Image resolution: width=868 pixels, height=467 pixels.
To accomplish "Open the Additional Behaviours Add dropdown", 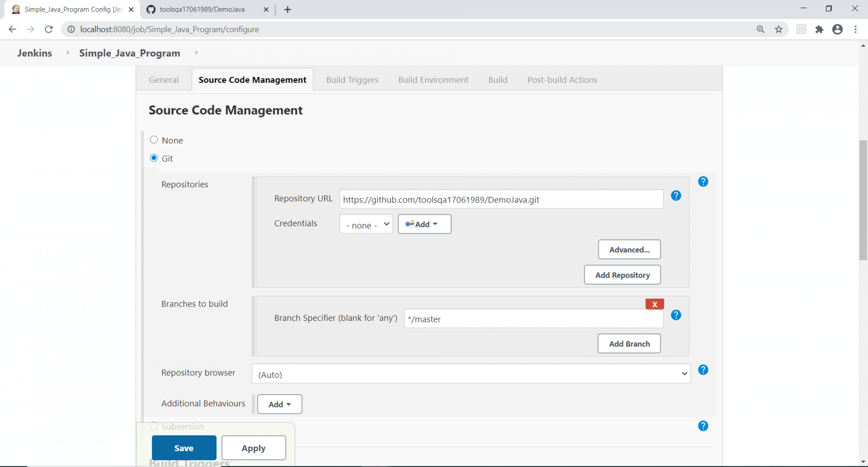I will 279,404.
